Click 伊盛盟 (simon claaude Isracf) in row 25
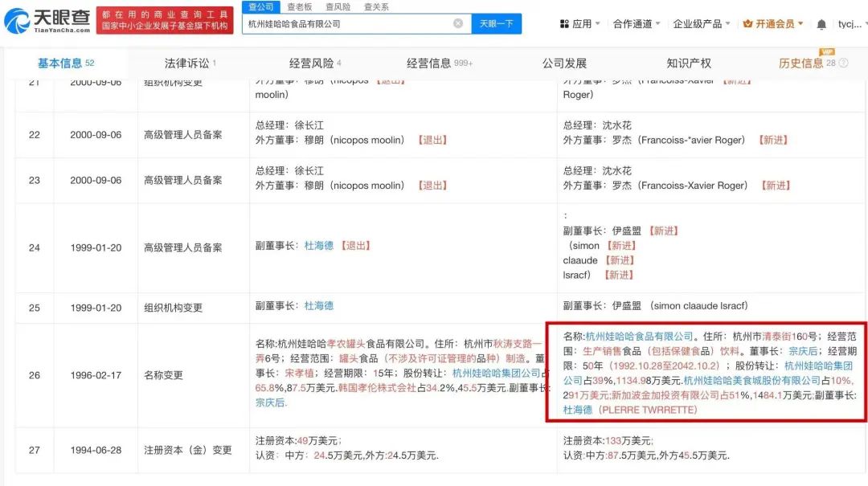Image resolution: width=868 pixels, height=486 pixels. click(680, 305)
